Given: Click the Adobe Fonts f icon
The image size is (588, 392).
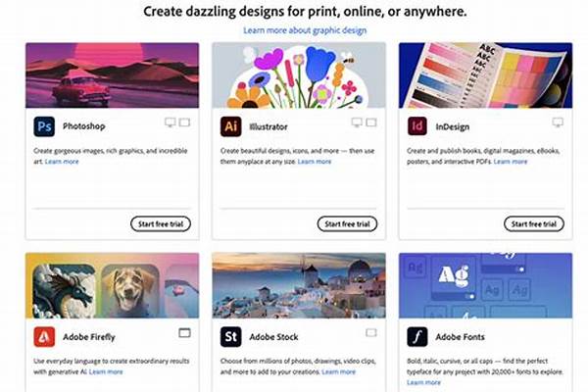Looking at the screenshot, I should [417, 336].
